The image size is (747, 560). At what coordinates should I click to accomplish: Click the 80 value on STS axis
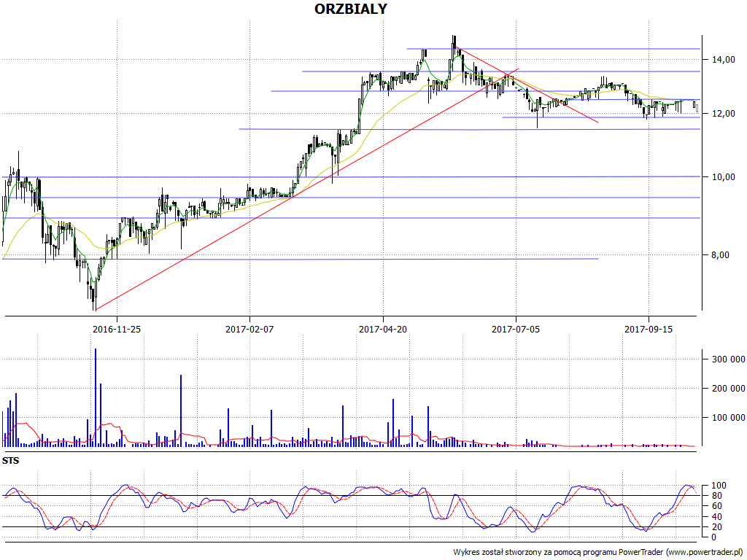coord(716,496)
